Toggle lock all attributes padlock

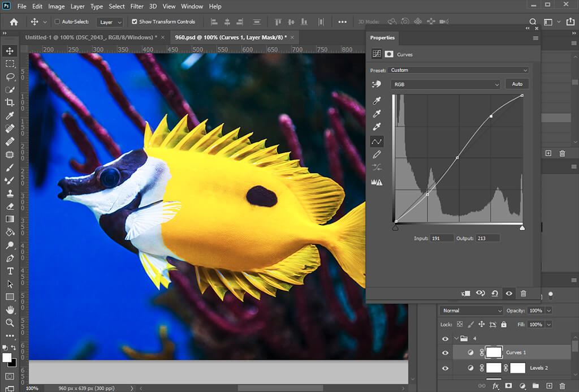504,324
